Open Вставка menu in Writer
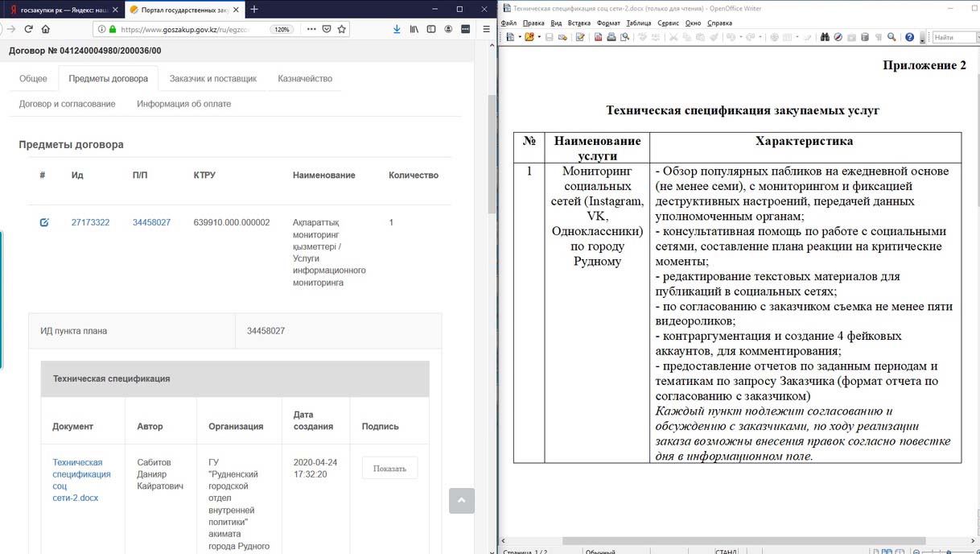 [x=579, y=23]
